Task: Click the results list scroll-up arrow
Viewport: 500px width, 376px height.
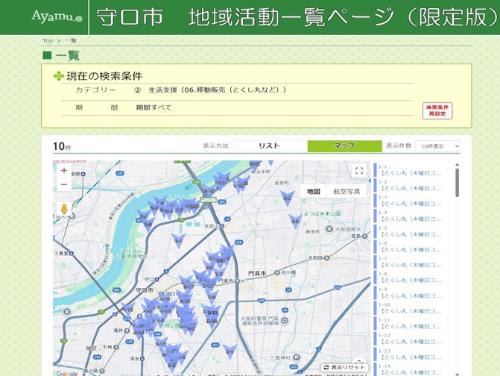Action: 457,165
